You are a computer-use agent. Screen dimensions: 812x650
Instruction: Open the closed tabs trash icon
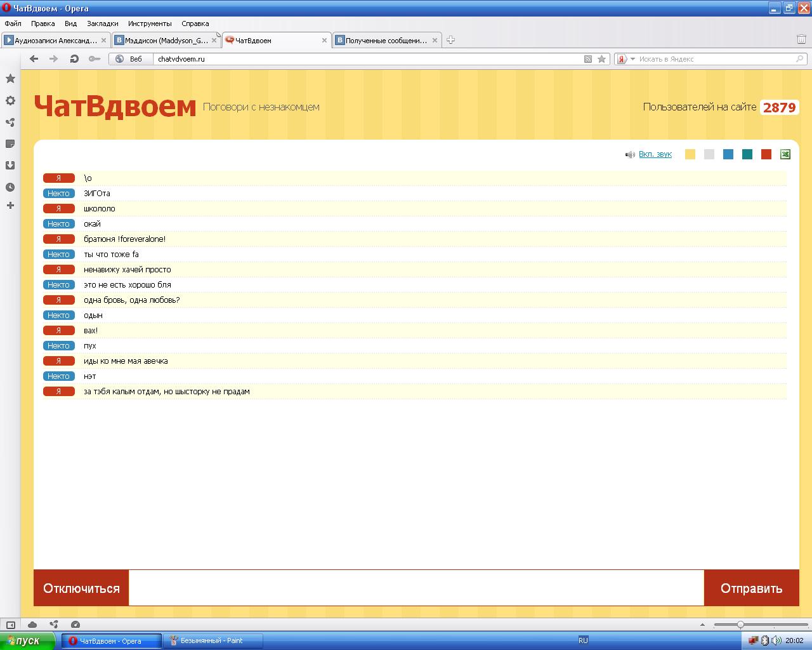[801, 39]
